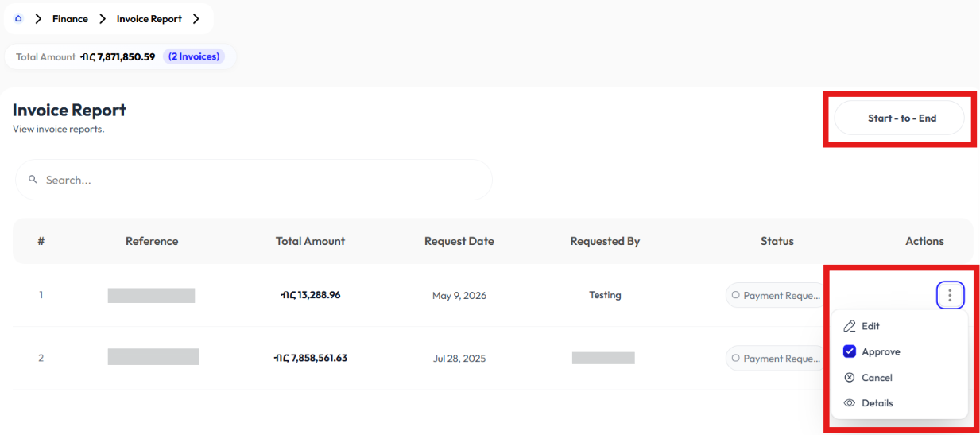Open Invoice Report breadcrumb link
This screenshot has width=980, height=435.
[149, 18]
